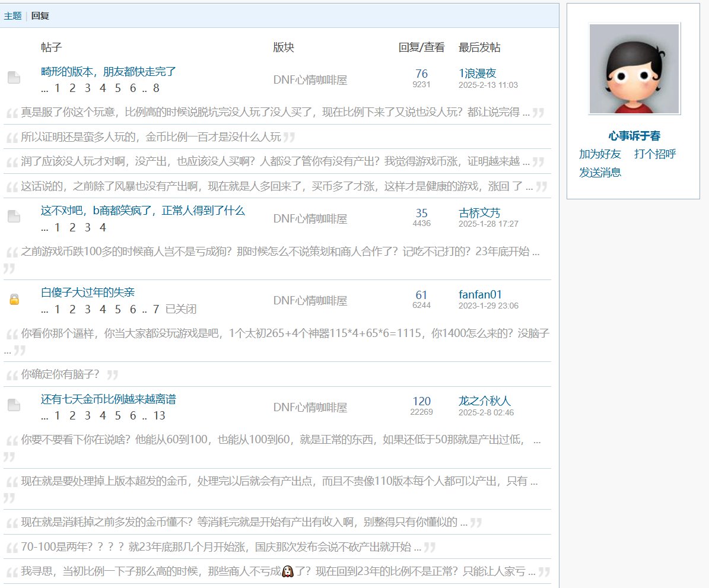Viewport: 709px width, 588px height.
Task: Click the last post date 2025-2-8 02:46
Action: [x=486, y=412]
